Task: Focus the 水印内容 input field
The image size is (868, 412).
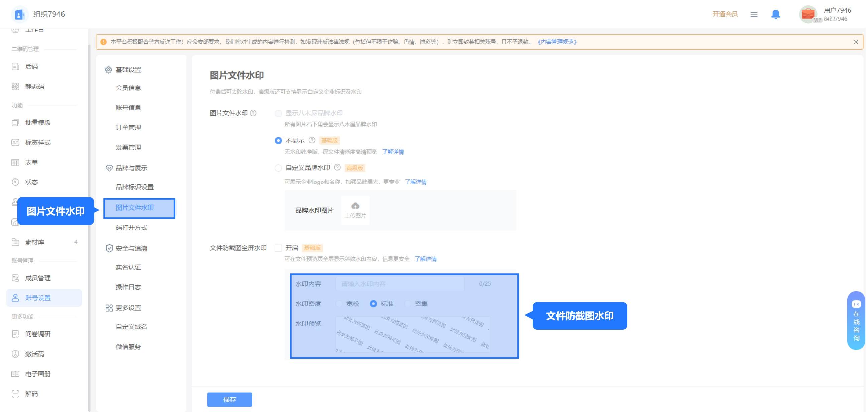Action: [x=400, y=284]
